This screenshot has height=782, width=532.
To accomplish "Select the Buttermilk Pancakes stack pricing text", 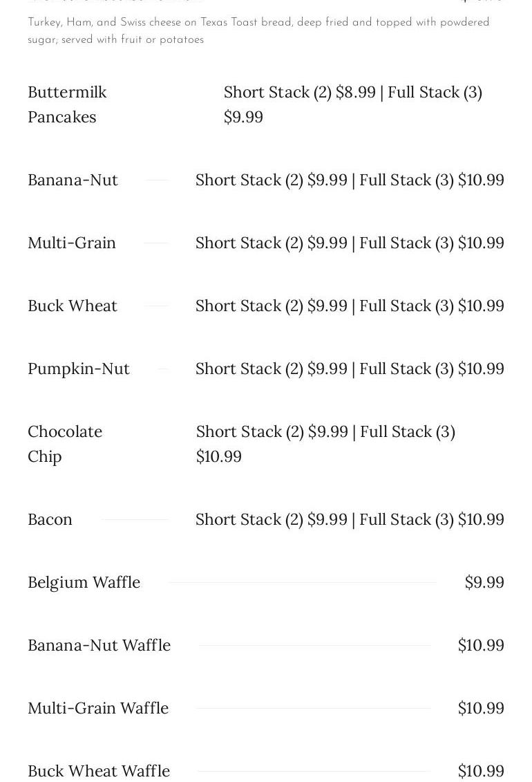I will click(352, 104).
